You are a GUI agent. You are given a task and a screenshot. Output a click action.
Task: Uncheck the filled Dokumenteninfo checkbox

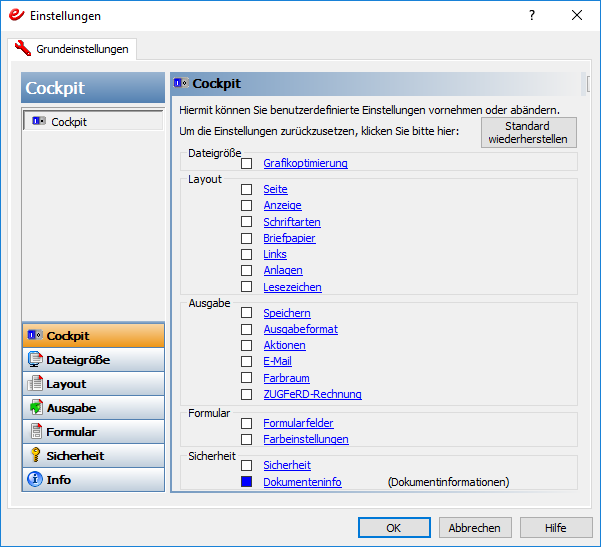(246, 481)
